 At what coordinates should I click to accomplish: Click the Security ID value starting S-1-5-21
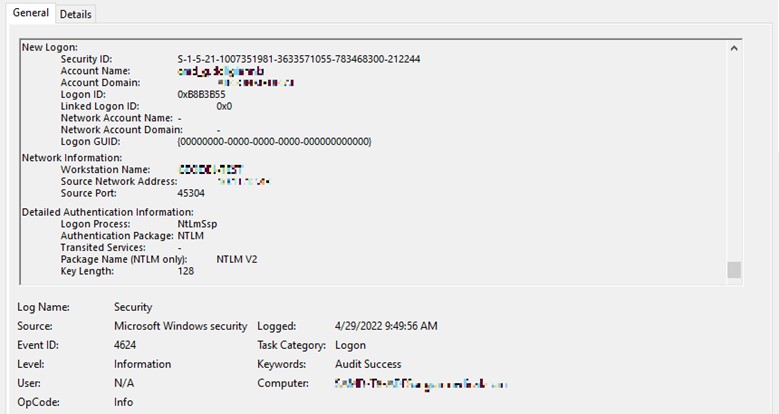tap(298, 59)
